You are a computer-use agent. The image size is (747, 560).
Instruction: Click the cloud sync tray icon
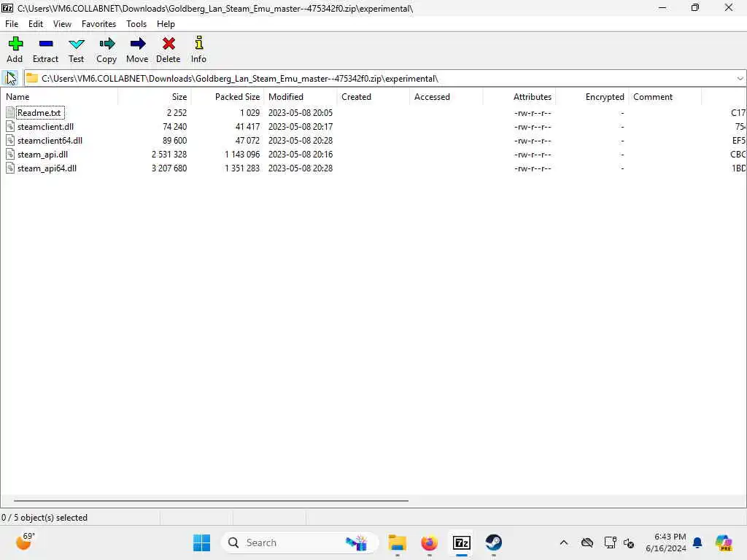[587, 542]
